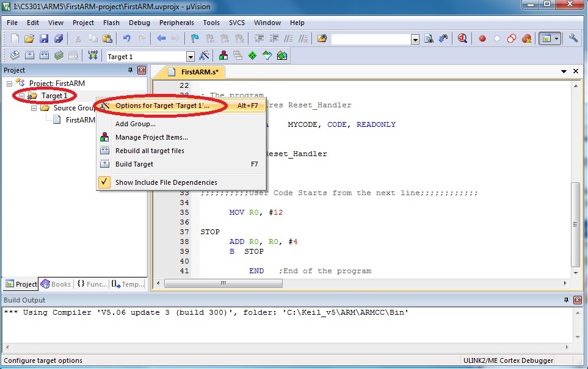Image resolution: width=588 pixels, height=369 pixels.
Task: Kill all breakpoints with the red-X icon
Action: [x=526, y=38]
